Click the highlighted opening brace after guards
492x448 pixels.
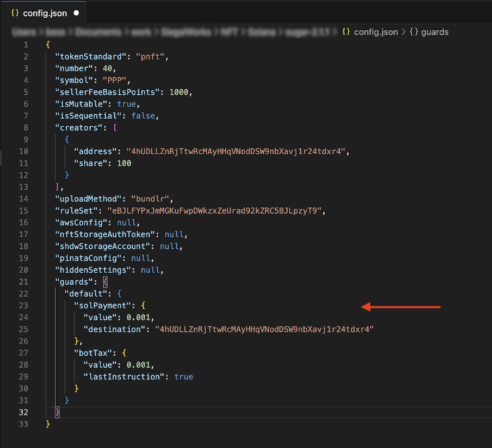tap(105, 282)
